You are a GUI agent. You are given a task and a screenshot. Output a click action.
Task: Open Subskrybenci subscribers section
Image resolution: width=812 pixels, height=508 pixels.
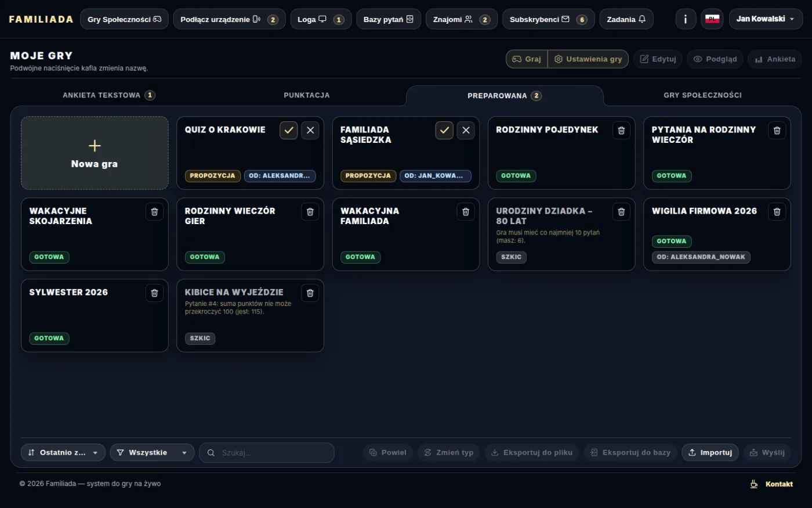[x=548, y=19]
